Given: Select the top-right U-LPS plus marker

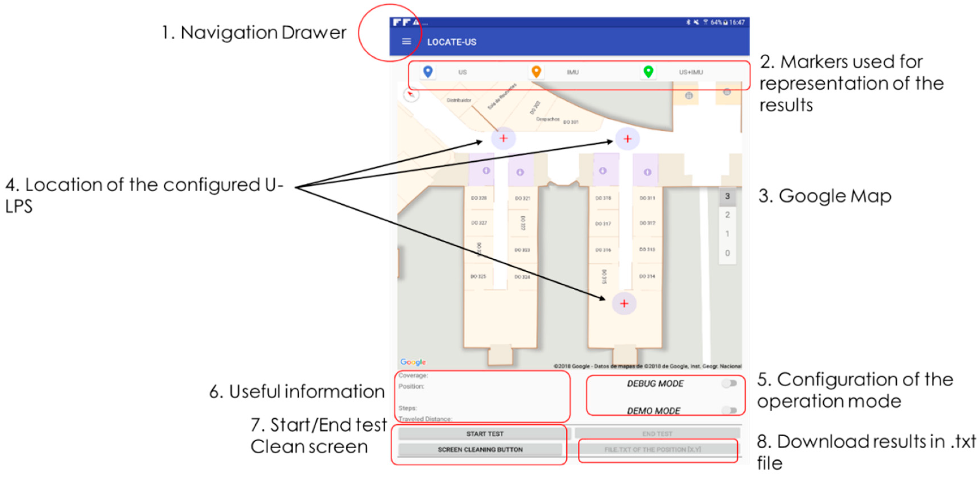Looking at the screenshot, I should 628,139.
